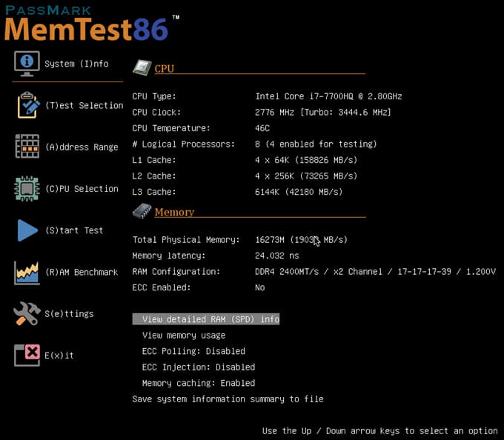The image size is (504, 440).
Task: Open the S(e)ttings menu label
Action: 69,313
